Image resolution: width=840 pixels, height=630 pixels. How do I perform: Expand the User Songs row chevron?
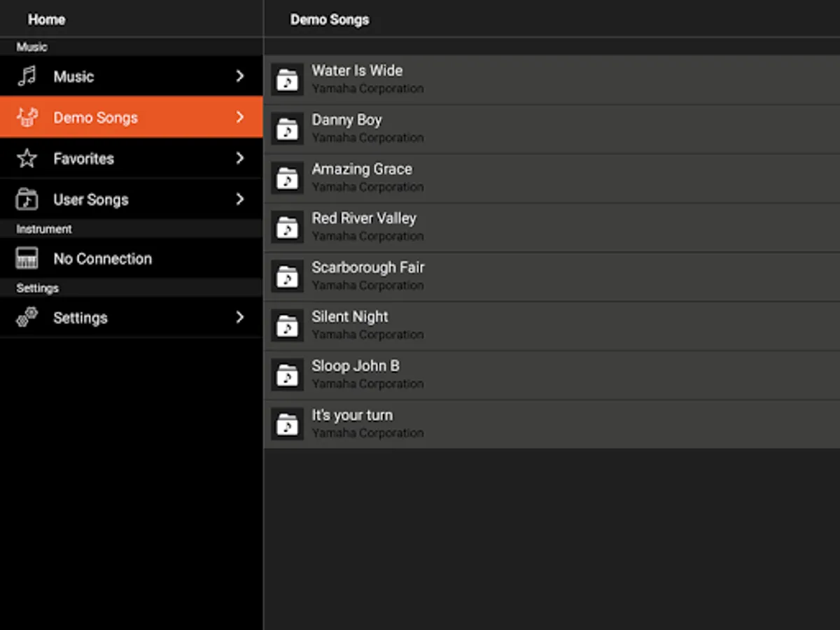pos(240,199)
